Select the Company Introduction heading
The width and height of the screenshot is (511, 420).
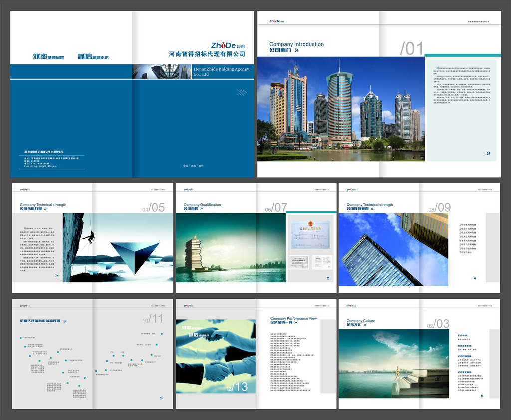click(296, 44)
